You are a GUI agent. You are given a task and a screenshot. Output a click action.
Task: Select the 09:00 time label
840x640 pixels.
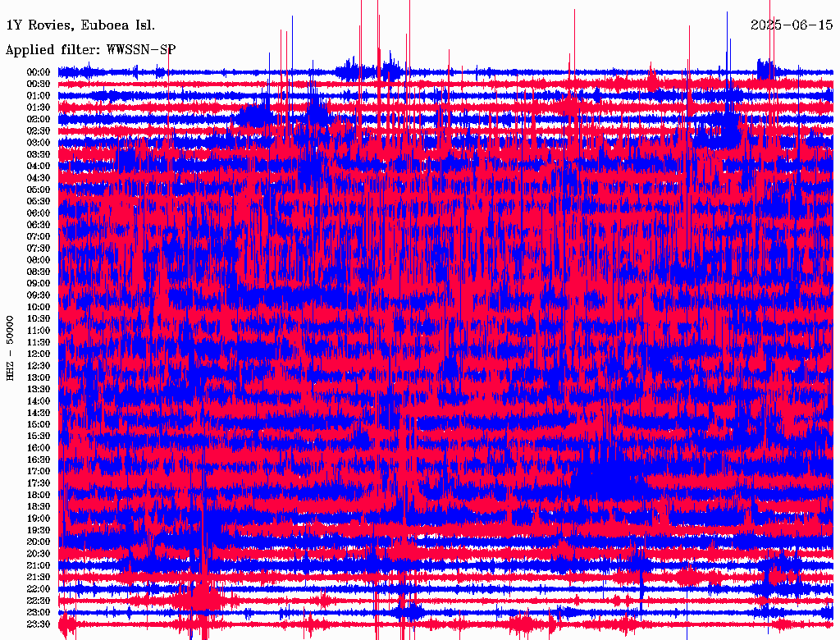pos(39,284)
